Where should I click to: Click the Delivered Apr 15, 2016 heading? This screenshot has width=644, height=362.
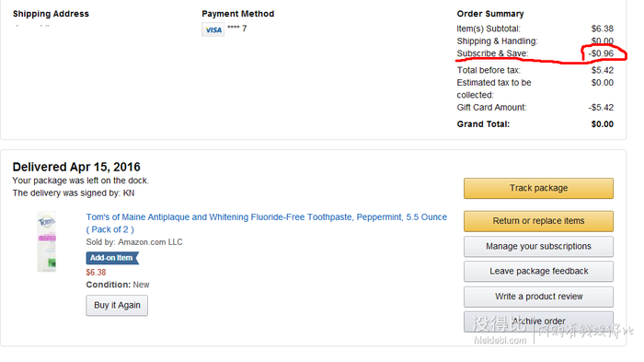click(x=76, y=167)
